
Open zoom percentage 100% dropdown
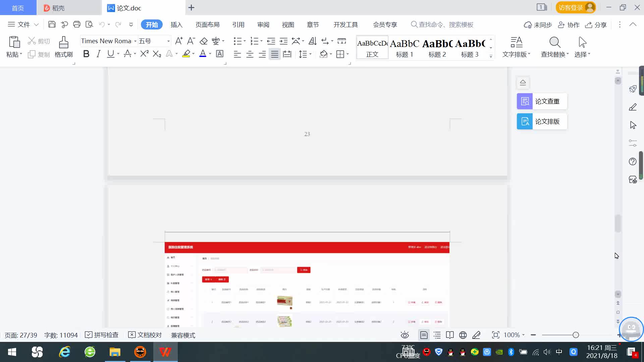[523, 335]
